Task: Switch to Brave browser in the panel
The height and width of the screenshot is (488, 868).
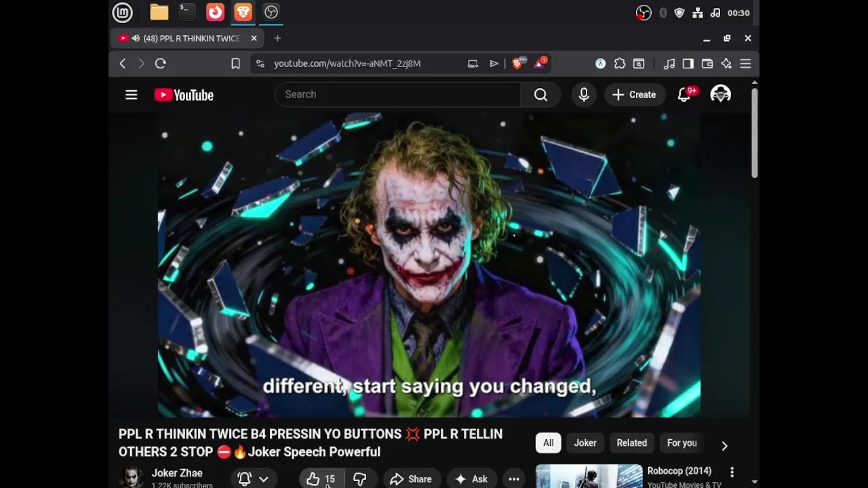Action: tap(243, 12)
